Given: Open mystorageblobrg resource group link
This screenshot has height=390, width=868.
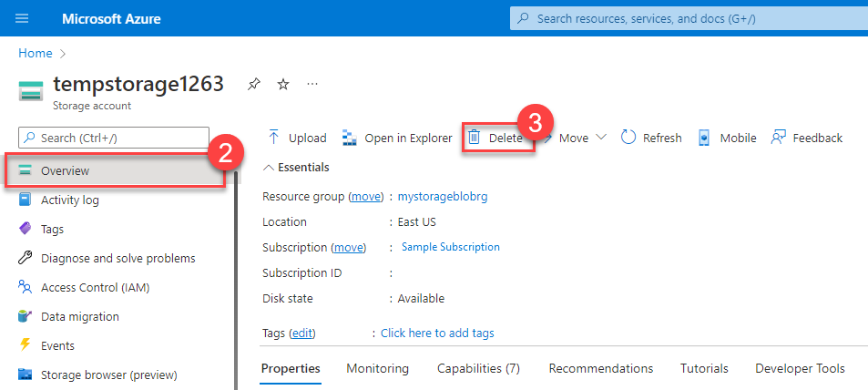Looking at the screenshot, I should [444, 196].
